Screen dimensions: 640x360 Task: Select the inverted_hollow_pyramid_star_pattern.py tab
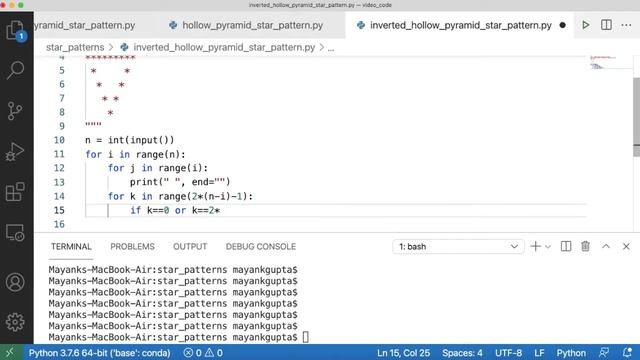[x=460, y=25]
